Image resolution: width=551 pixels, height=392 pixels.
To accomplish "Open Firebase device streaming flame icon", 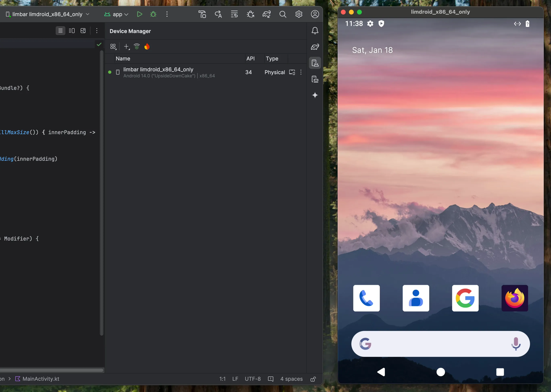I will tap(147, 46).
